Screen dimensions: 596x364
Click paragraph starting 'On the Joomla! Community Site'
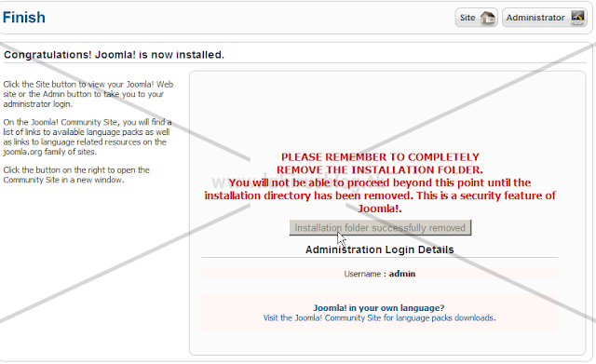pyautogui.click(x=88, y=137)
